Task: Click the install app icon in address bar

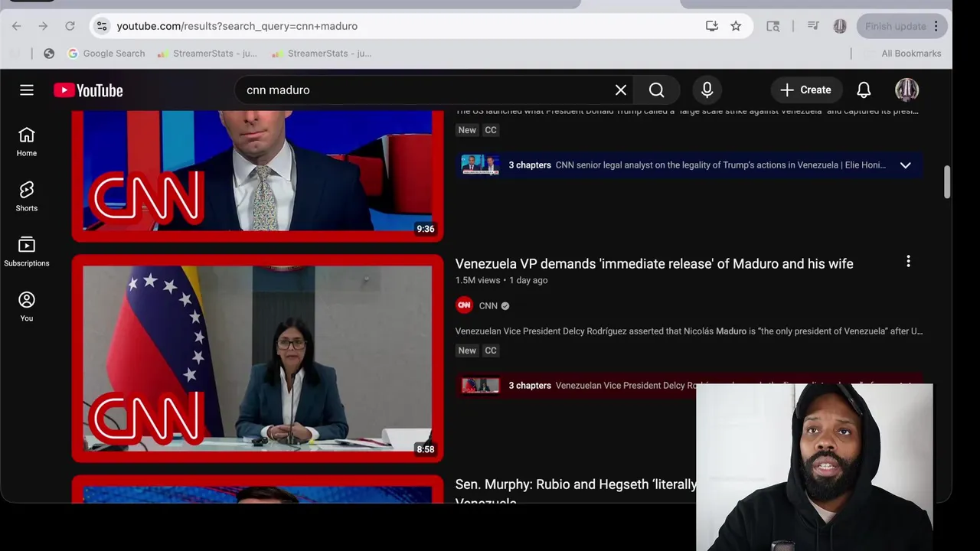Action: pyautogui.click(x=712, y=26)
